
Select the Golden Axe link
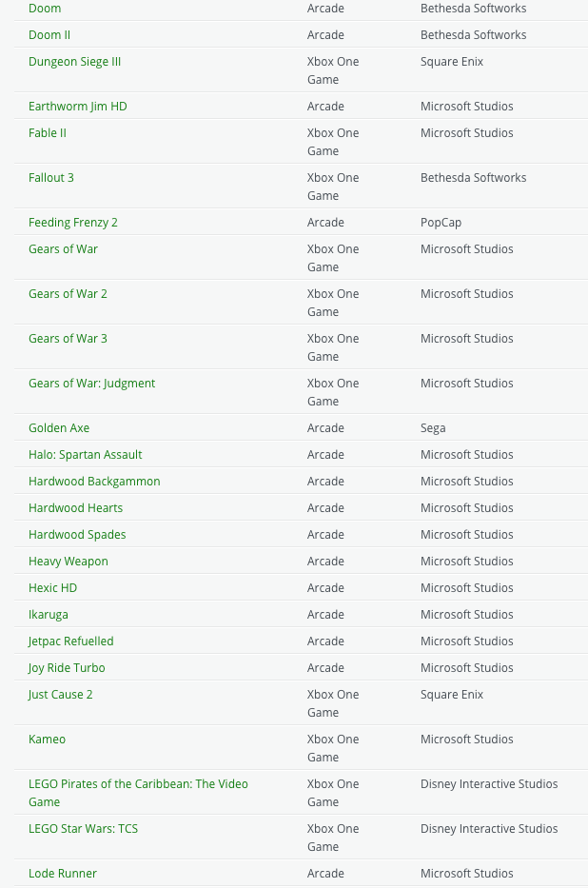pos(59,427)
